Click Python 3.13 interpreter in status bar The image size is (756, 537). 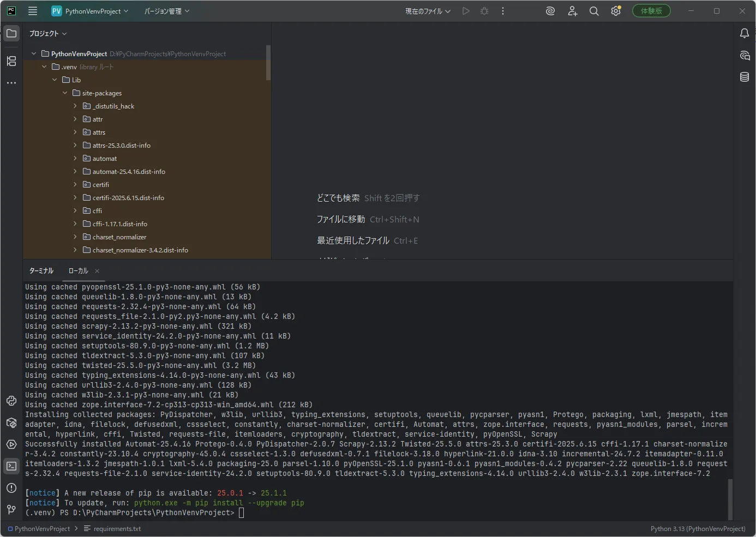coord(698,529)
